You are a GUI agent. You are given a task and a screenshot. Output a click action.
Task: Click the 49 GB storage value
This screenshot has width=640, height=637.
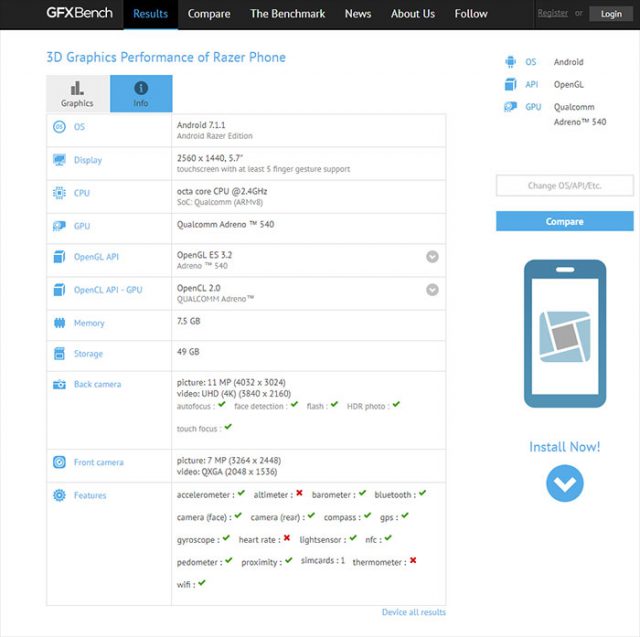pos(188,351)
